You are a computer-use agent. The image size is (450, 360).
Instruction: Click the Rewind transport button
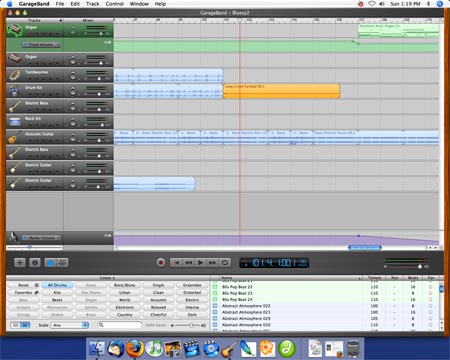tap(188, 263)
